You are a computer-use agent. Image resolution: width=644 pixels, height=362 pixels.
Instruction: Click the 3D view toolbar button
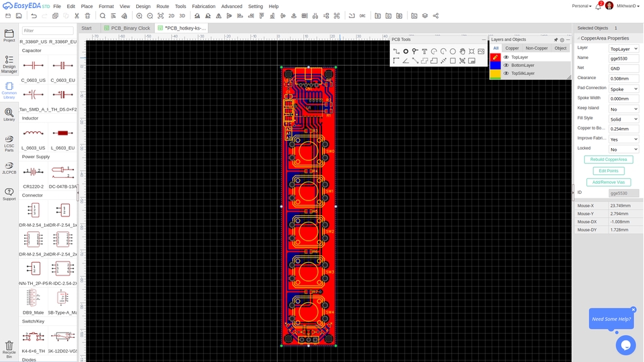182,15
